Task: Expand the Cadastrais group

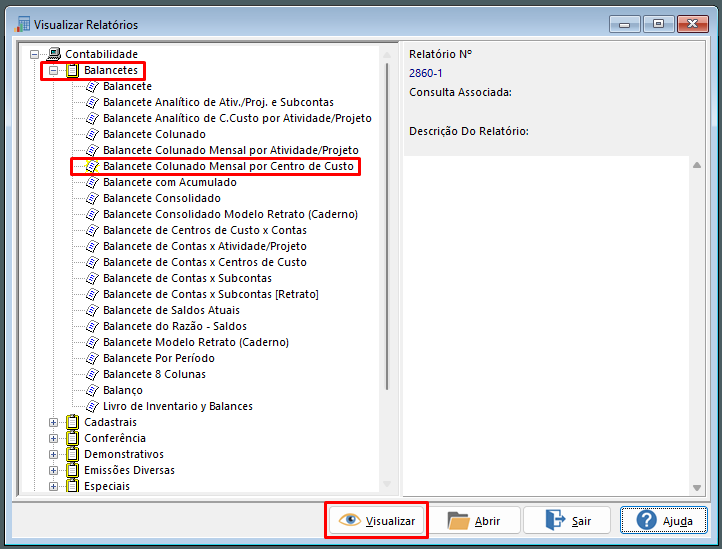Action: [53, 422]
